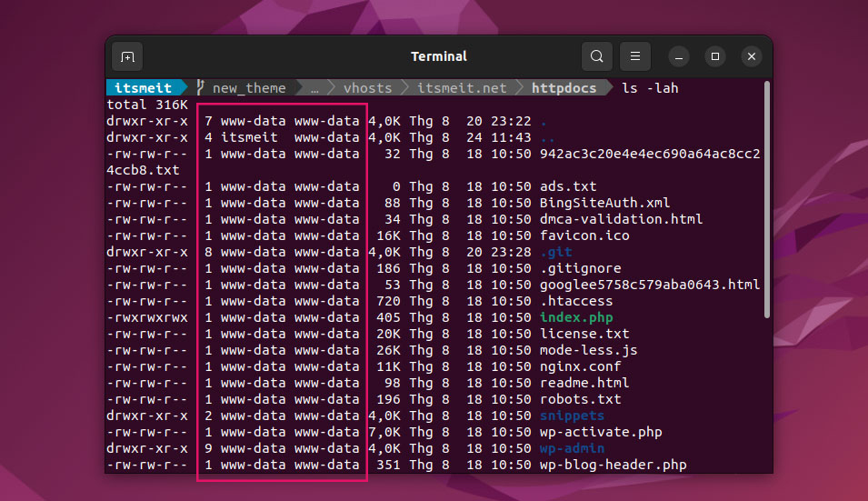Click the favicon.ico file name
This screenshot has height=501, width=868.
[x=584, y=235]
